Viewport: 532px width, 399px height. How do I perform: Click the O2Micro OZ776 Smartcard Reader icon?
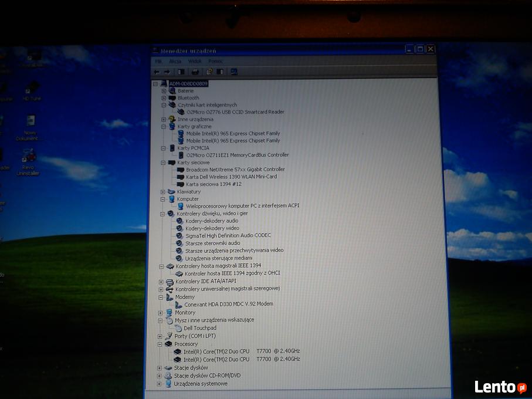coord(181,112)
